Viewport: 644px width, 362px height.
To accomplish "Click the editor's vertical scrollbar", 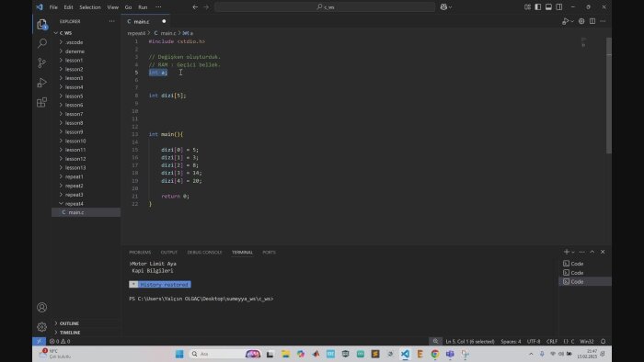I will pyautogui.click(x=609, y=96).
